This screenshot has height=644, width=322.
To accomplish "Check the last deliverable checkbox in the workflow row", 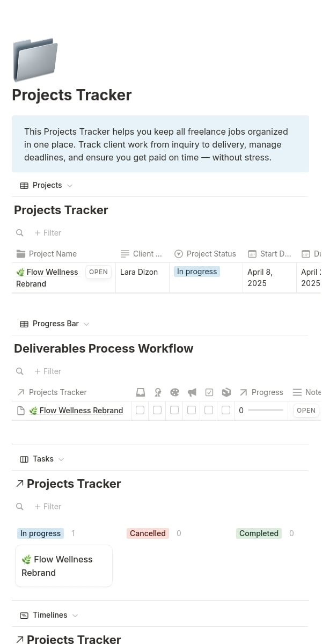I will [x=226, y=410].
